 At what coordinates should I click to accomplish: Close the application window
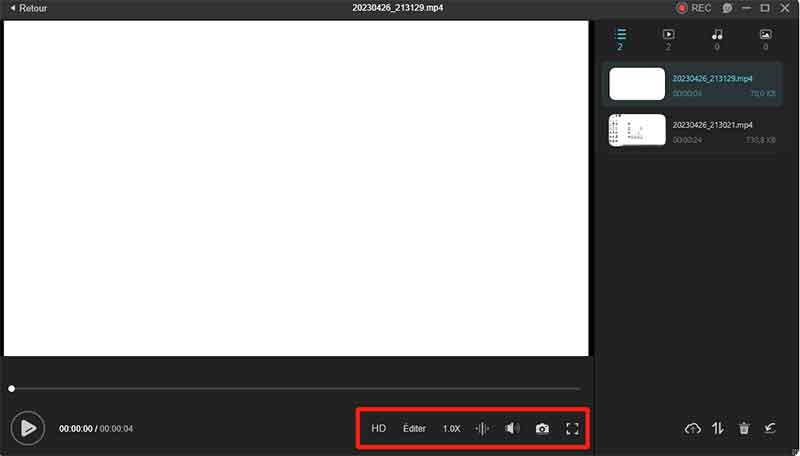point(785,8)
